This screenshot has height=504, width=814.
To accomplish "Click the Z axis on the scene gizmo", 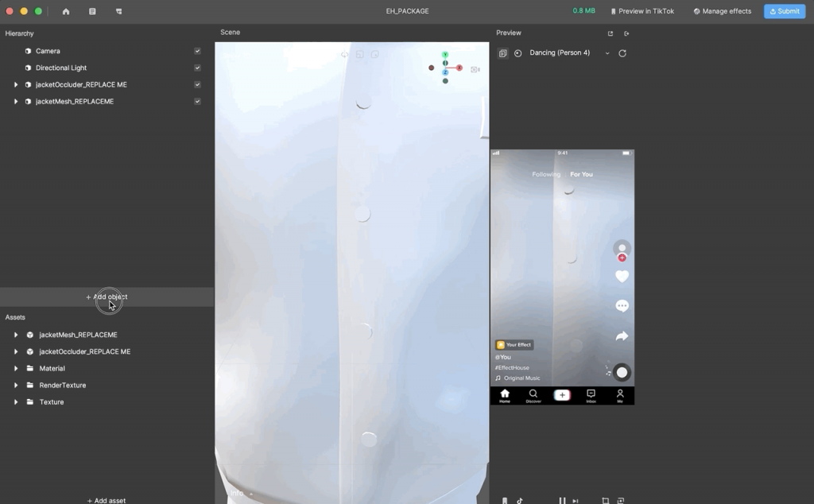I will (x=445, y=72).
